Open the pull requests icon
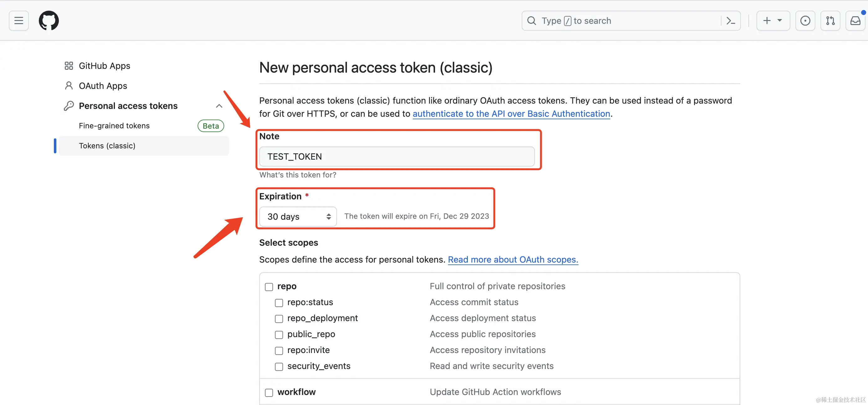 click(x=830, y=21)
